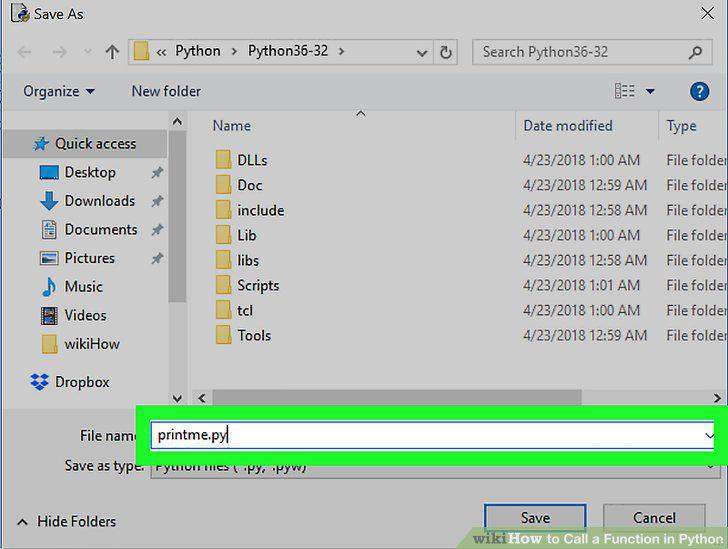728x549 pixels.
Task: Select the tcl folder
Action: (x=234, y=311)
